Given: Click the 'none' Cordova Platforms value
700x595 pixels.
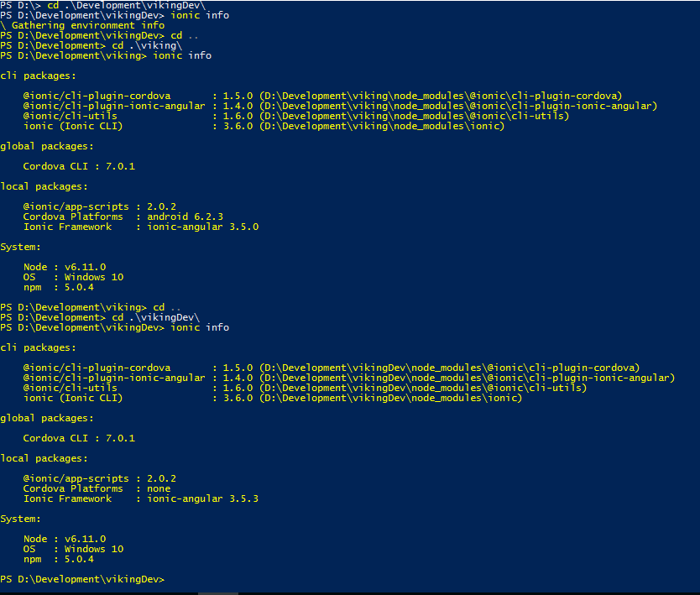Looking at the screenshot, I should point(159,488).
